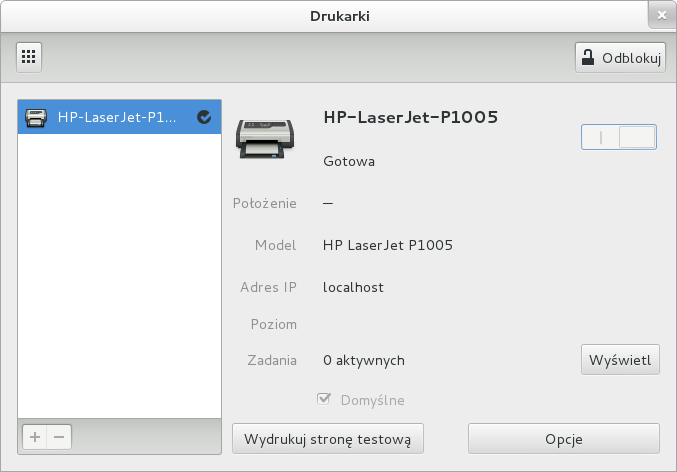This screenshot has height=472, width=677.
Task: Open printer Opcje
Action: pyautogui.click(x=563, y=438)
